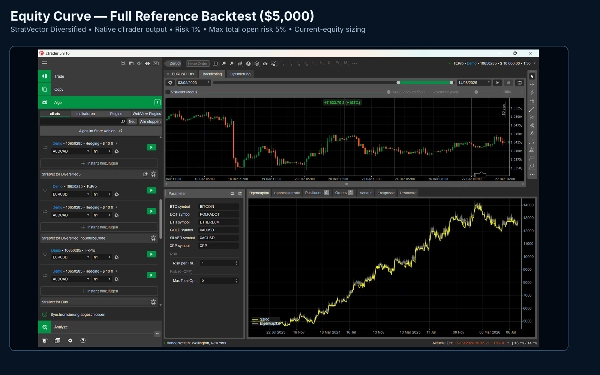Click the right handle of the date range slider
This screenshot has height=375, width=600.
click(x=452, y=82)
